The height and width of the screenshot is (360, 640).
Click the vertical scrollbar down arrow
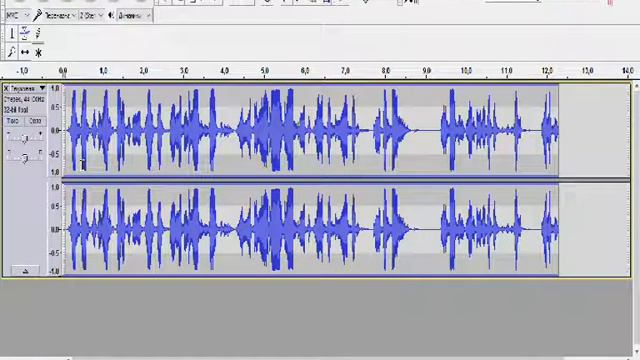click(636, 352)
